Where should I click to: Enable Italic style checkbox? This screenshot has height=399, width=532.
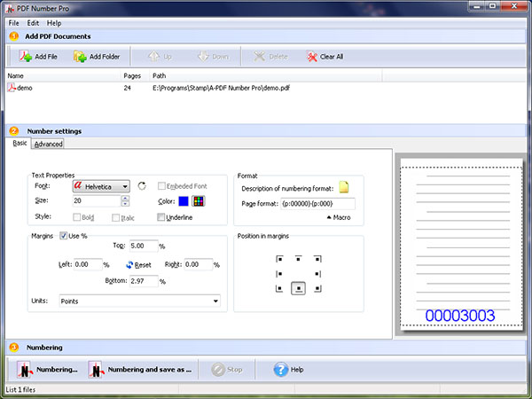115,217
